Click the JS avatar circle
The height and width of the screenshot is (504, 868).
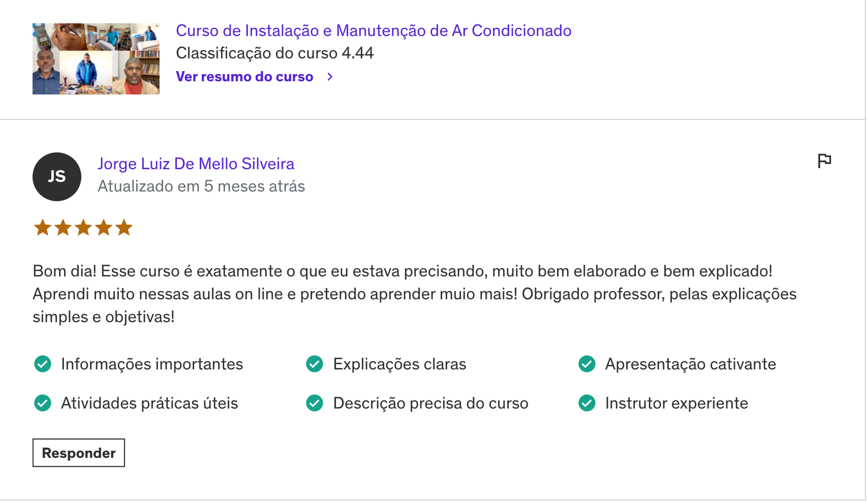pyautogui.click(x=57, y=177)
